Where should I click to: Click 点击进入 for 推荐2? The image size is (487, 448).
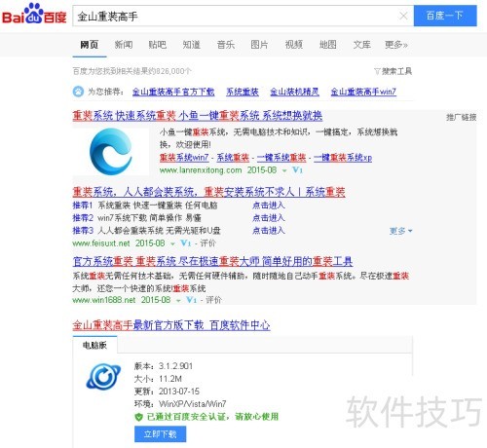269,218
